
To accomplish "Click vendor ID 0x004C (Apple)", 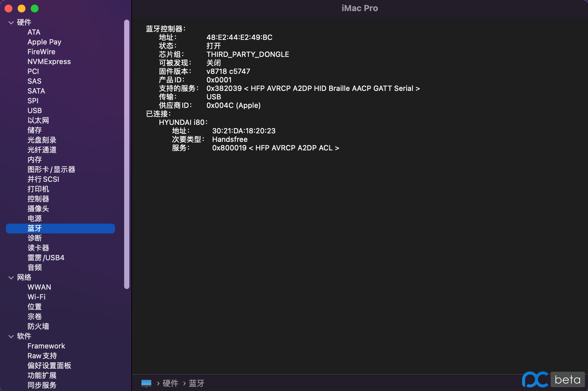I will [234, 105].
